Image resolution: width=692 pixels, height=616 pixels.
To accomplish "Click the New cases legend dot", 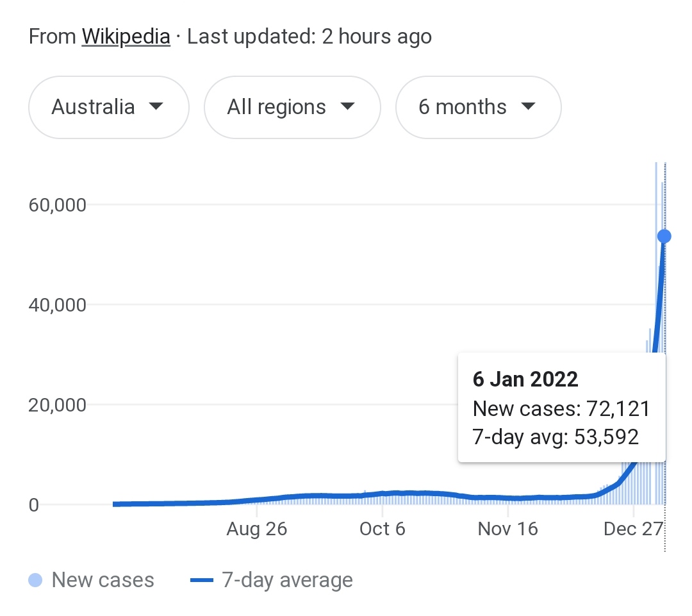I will click(35, 580).
